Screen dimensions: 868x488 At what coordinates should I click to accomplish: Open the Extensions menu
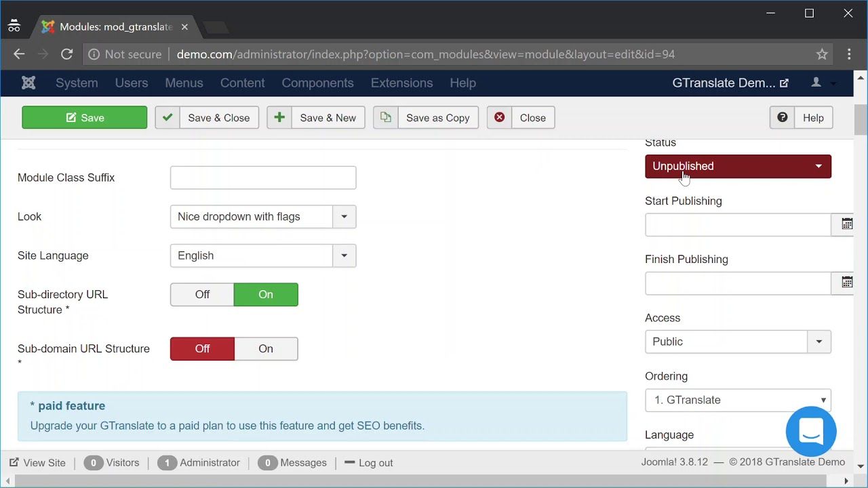pos(401,83)
